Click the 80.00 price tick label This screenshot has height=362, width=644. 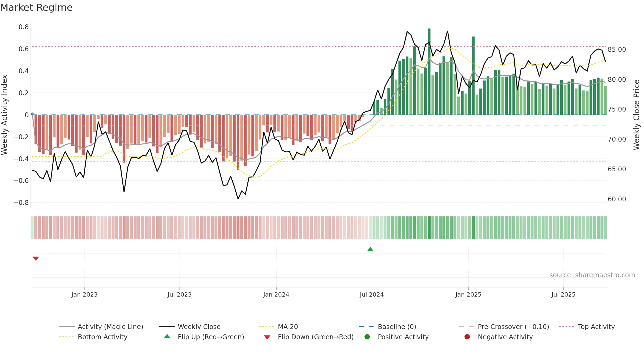pyautogui.click(x=617, y=80)
